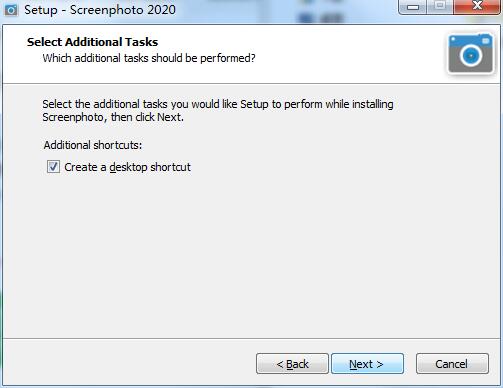
Task: Abort setup using the Cancel button
Action: pyautogui.click(x=452, y=364)
